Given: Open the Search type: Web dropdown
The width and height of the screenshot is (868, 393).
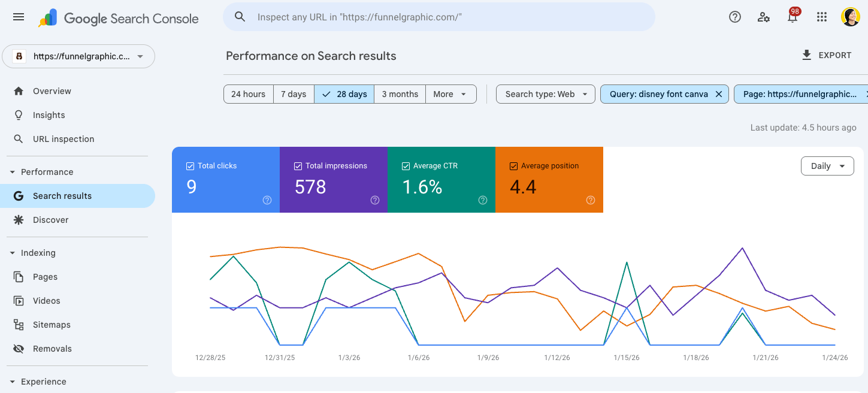Looking at the screenshot, I should click(x=545, y=94).
